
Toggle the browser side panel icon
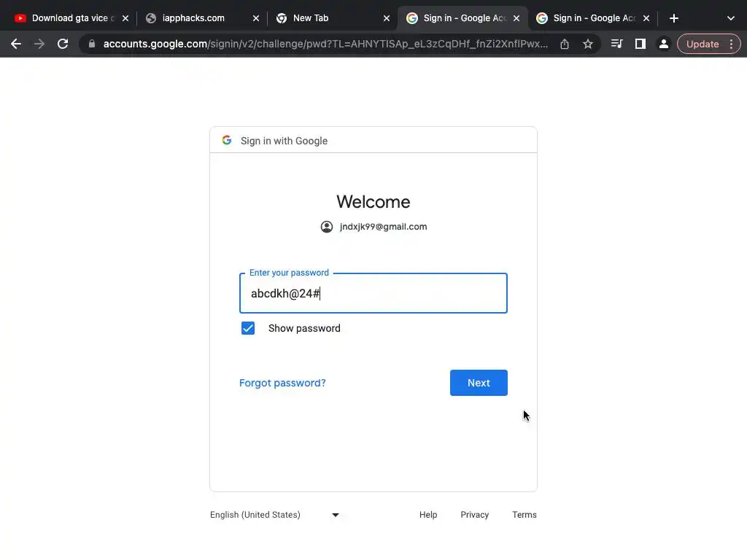(640, 44)
